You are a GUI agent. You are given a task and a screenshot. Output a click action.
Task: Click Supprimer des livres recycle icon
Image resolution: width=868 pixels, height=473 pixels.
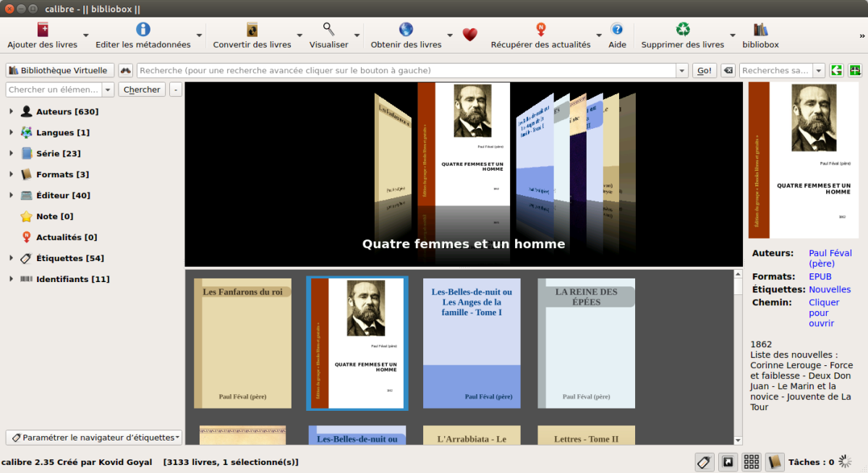pyautogui.click(x=683, y=30)
